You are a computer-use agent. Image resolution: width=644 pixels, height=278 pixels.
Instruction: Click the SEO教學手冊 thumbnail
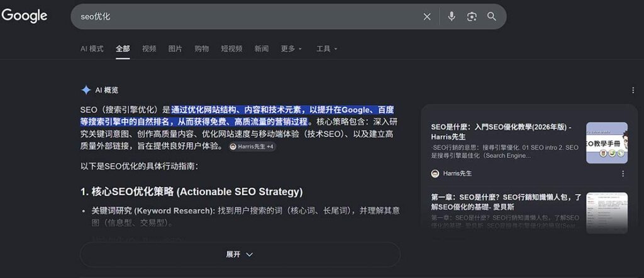point(607,143)
